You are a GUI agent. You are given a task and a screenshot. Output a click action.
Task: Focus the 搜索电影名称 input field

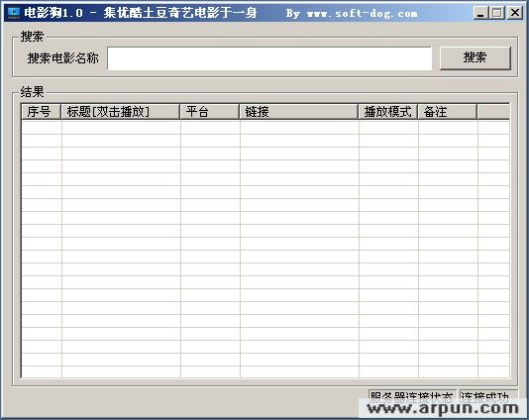[269, 58]
